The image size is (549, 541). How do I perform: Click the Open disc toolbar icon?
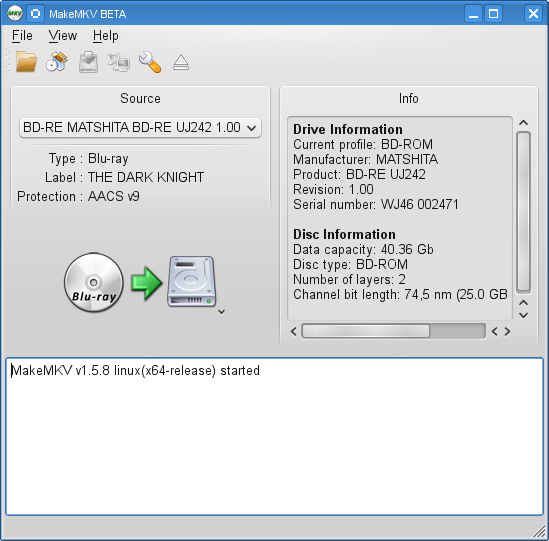pyautogui.click(x=57, y=62)
